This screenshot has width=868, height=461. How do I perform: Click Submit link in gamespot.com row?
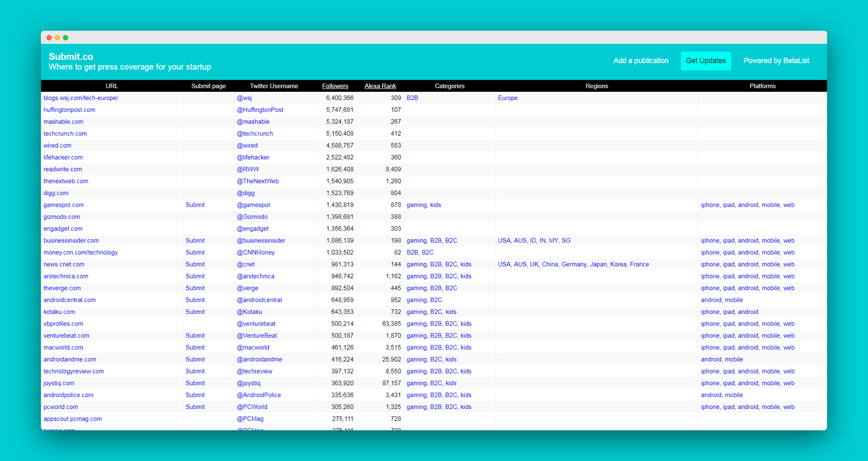(x=195, y=205)
